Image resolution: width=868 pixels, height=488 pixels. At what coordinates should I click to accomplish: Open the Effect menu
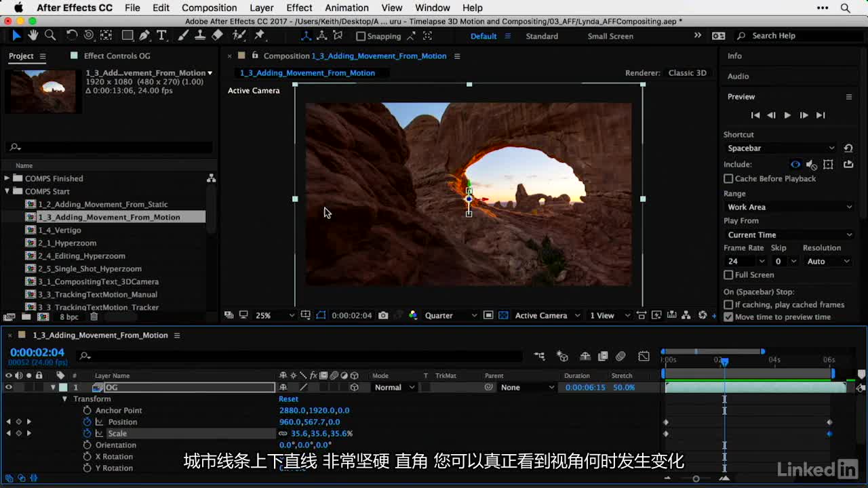coord(299,7)
